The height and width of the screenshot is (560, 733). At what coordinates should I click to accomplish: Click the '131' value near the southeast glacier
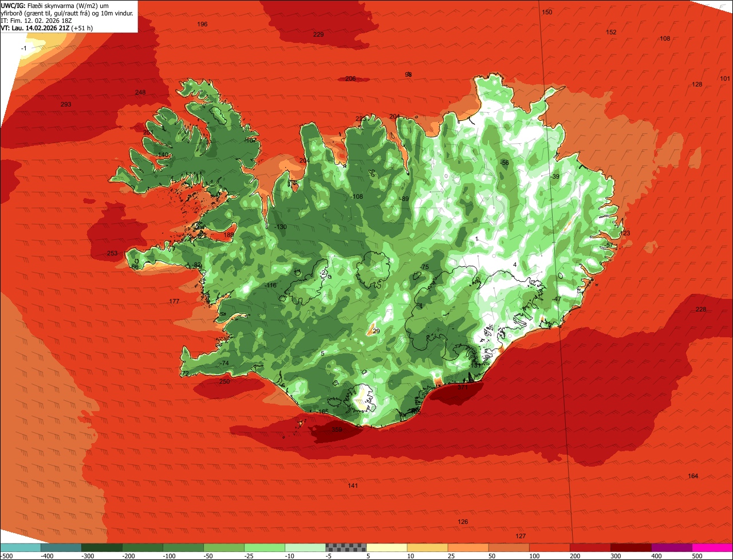click(475, 365)
